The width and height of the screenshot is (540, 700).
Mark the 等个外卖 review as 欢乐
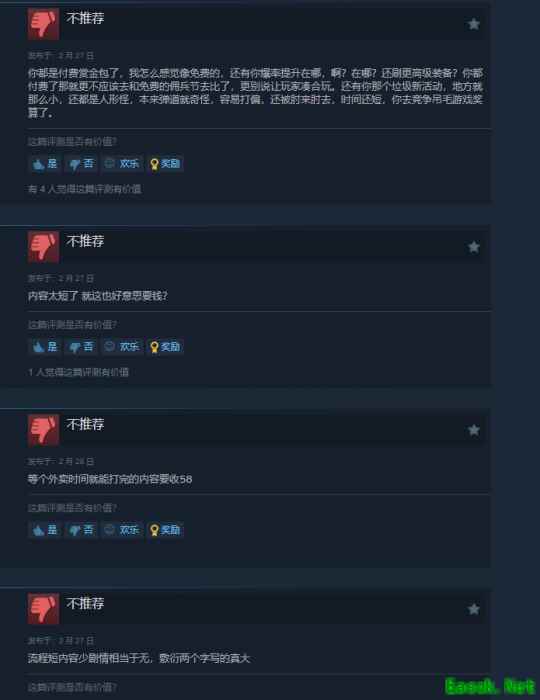tap(122, 530)
